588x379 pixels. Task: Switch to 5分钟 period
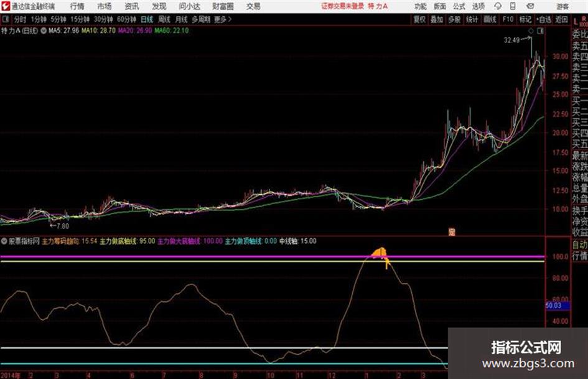pos(58,19)
